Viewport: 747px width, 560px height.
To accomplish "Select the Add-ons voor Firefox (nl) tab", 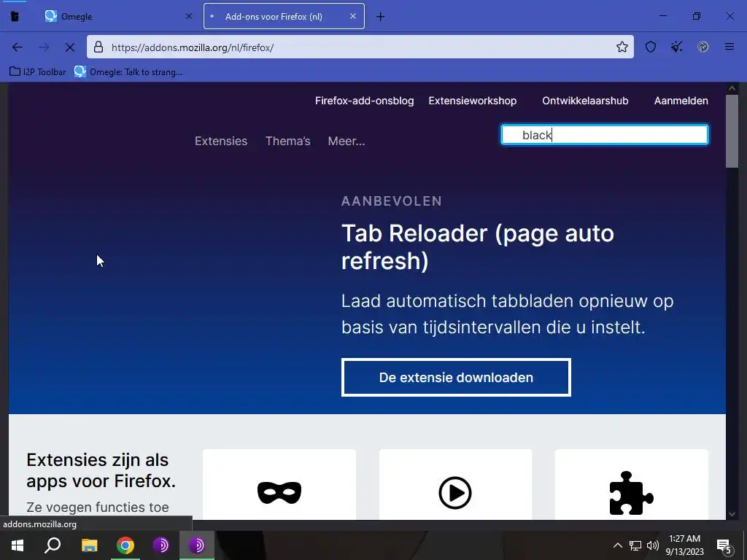I will point(284,16).
